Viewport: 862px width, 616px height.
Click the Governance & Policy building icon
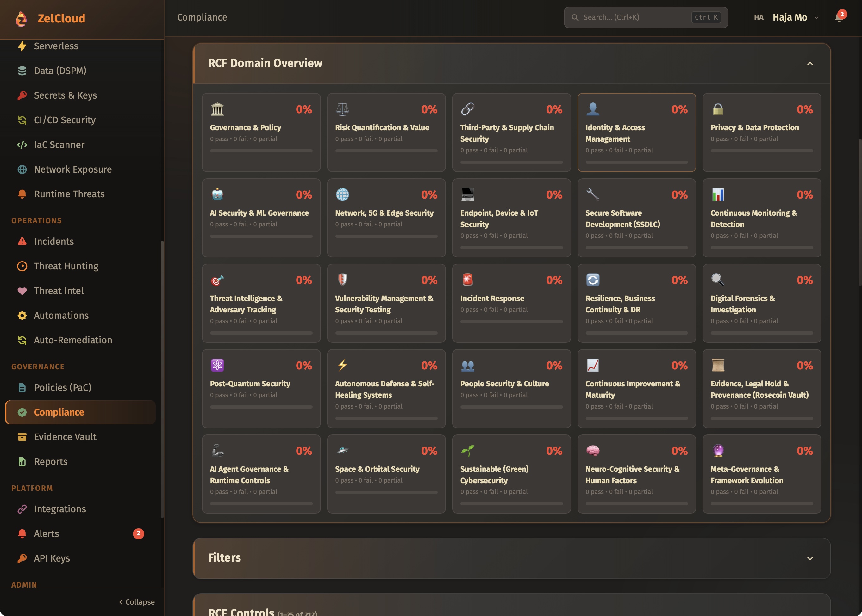217,109
